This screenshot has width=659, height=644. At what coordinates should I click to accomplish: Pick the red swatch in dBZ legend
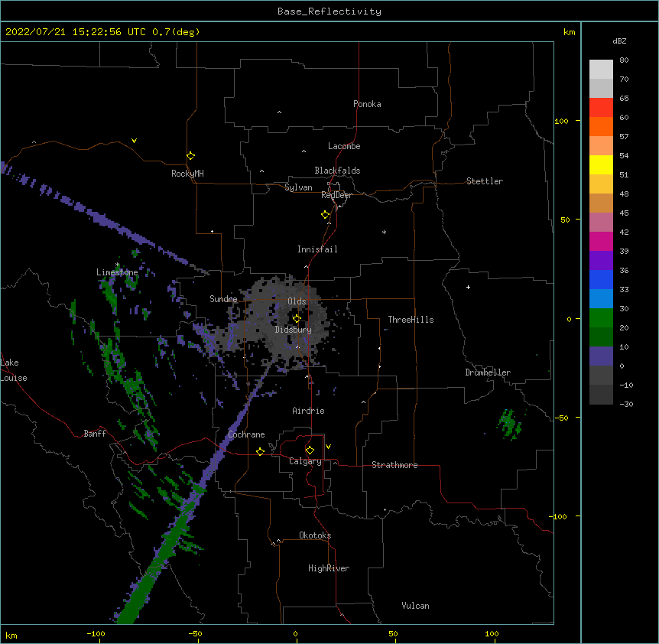pos(601,107)
